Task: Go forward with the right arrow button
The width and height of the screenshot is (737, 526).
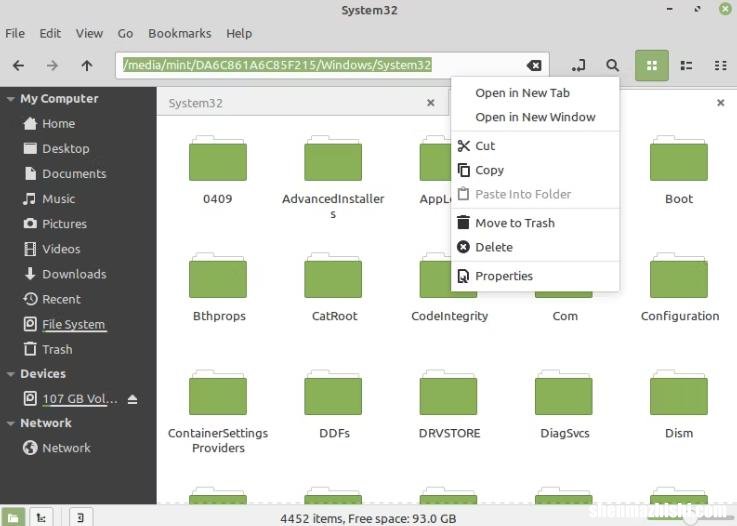Action: tap(52, 65)
